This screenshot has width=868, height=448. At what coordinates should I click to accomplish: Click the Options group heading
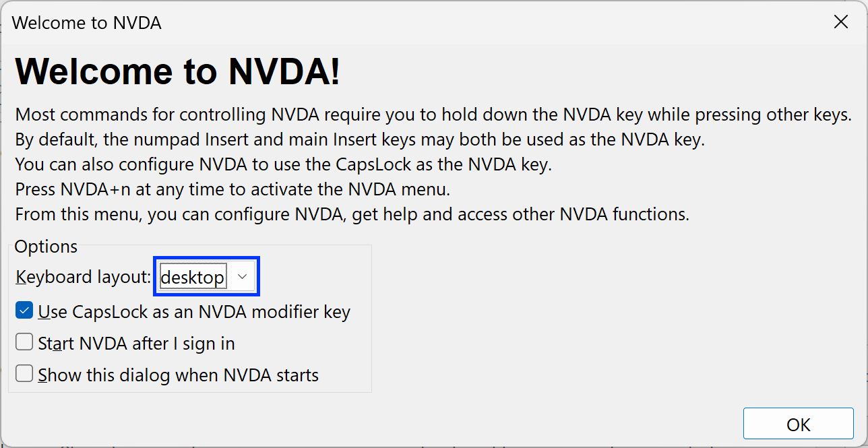point(46,246)
